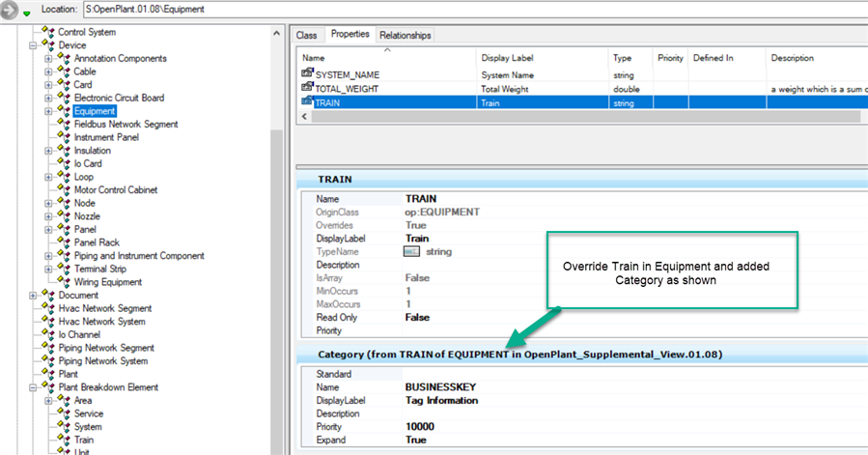Click the class icon beside Motor Control Cabinet
Image resolution: width=868 pixels, height=455 pixels.
point(64,189)
